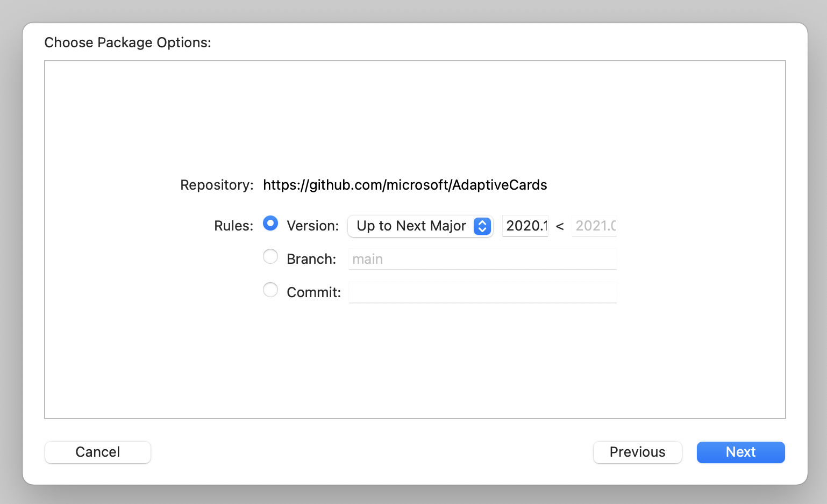Click the Next button

tap(740, 452)
